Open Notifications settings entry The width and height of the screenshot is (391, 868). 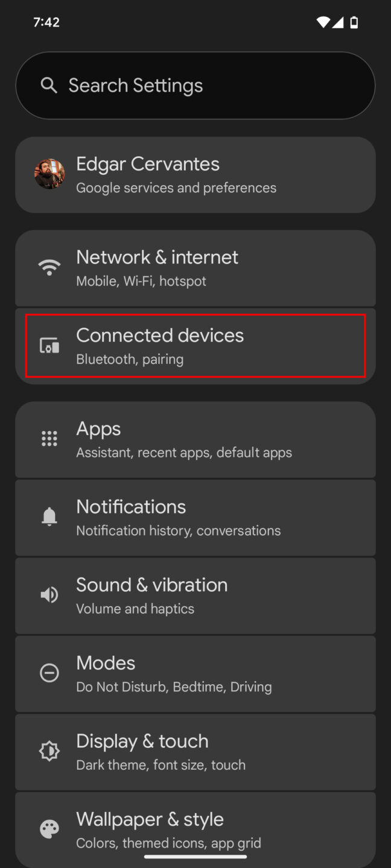[x=195, y=517]
